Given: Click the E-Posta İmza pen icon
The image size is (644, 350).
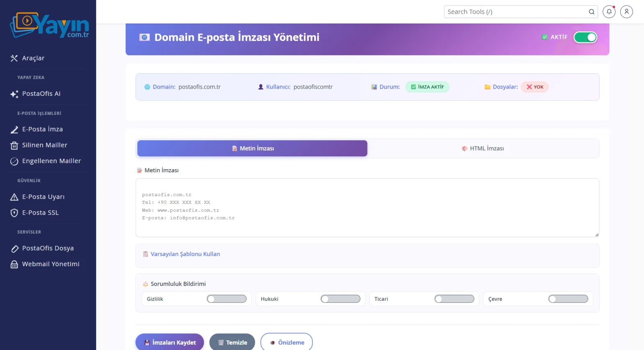Looking at the screenshot, I should 14,129.
